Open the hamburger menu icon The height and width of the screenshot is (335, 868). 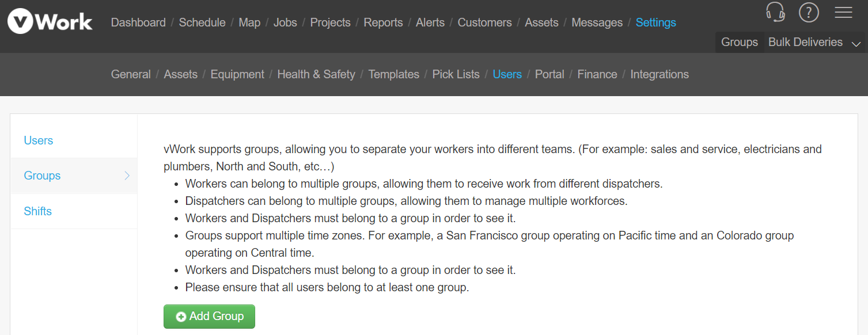point(843,12)
